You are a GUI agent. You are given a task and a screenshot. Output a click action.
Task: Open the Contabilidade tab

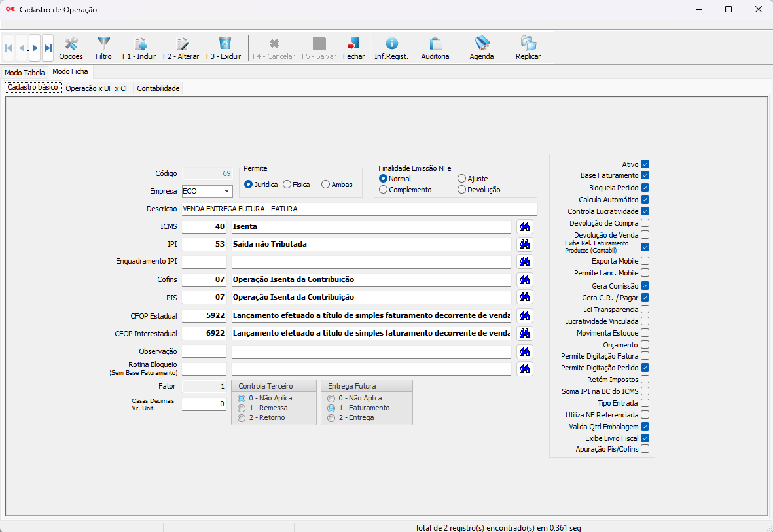coord(158,88)
